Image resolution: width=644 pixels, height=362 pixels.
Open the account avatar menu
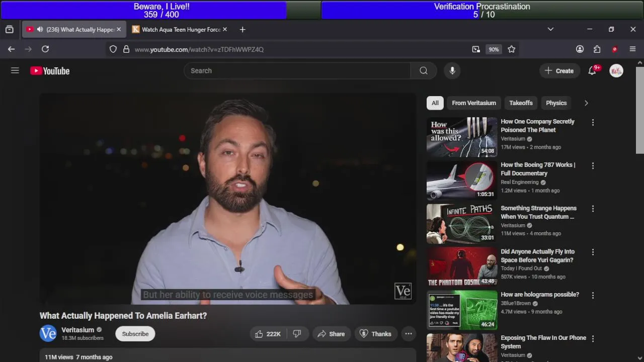(616, 71)
